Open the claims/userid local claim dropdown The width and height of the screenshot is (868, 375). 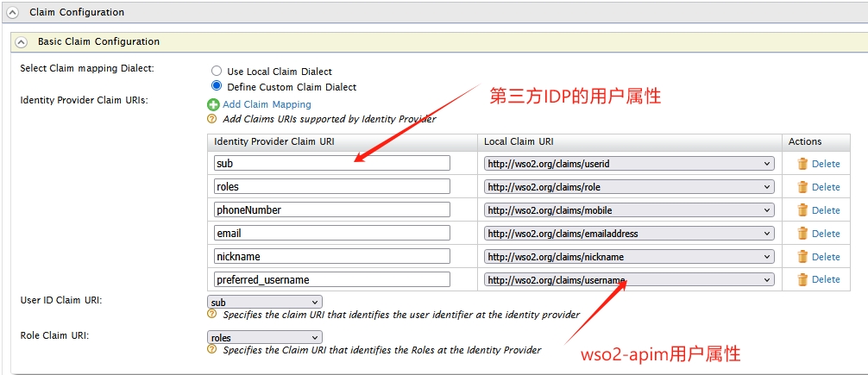tap(629, 164)
